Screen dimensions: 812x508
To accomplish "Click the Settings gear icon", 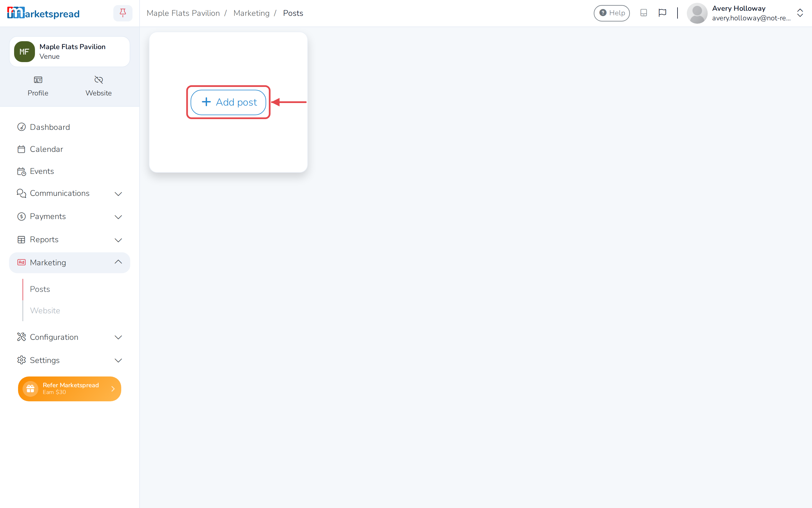I will pos(21,360).
